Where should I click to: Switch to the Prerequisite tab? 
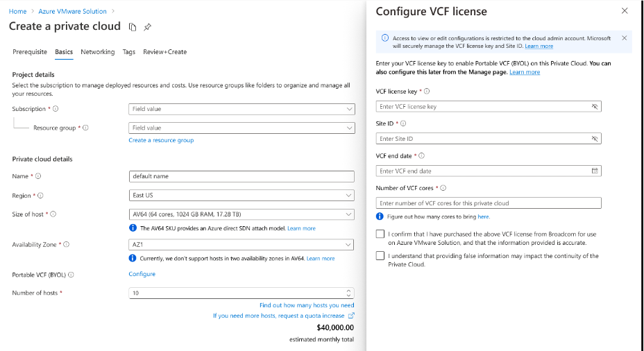coord(30,52)
